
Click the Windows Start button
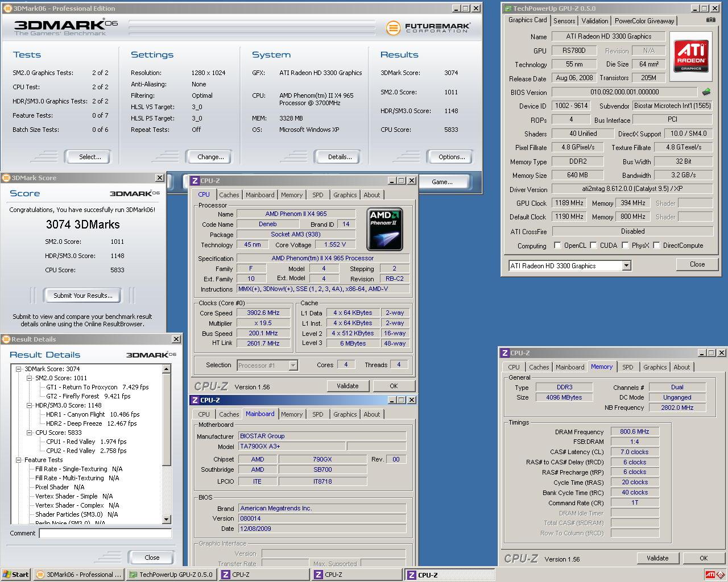click(x=15, y=575)
